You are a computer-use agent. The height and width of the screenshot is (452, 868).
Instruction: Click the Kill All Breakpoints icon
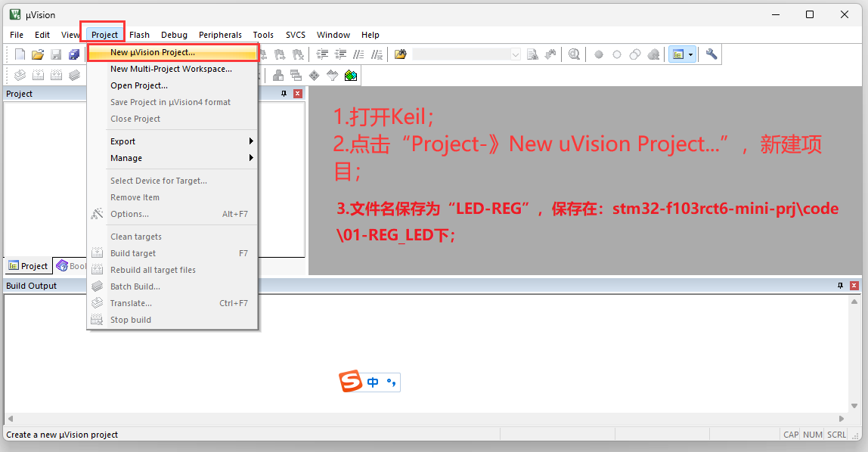(653, 54)
